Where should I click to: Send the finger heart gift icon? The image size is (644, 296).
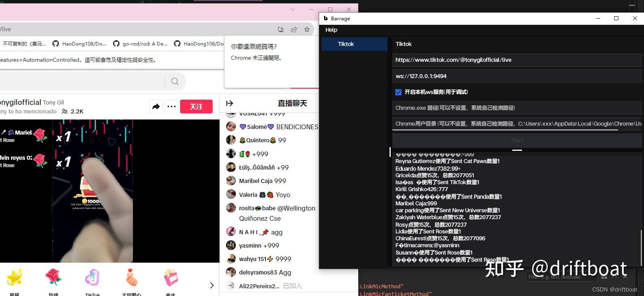[x=131, y=277]
